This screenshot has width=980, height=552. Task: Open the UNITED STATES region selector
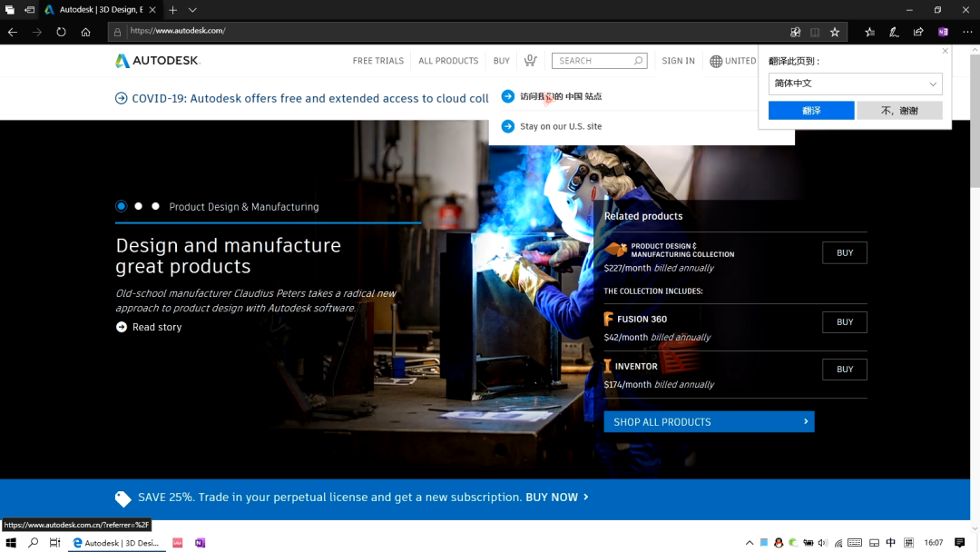[733, 61]
